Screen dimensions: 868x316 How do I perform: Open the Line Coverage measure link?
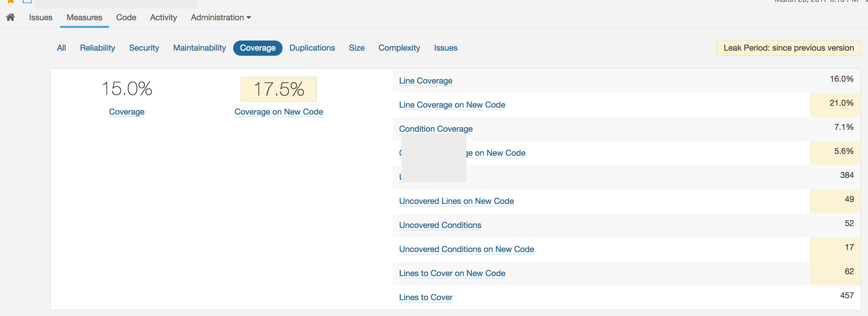pyautogui.click(x=425, y=81)
